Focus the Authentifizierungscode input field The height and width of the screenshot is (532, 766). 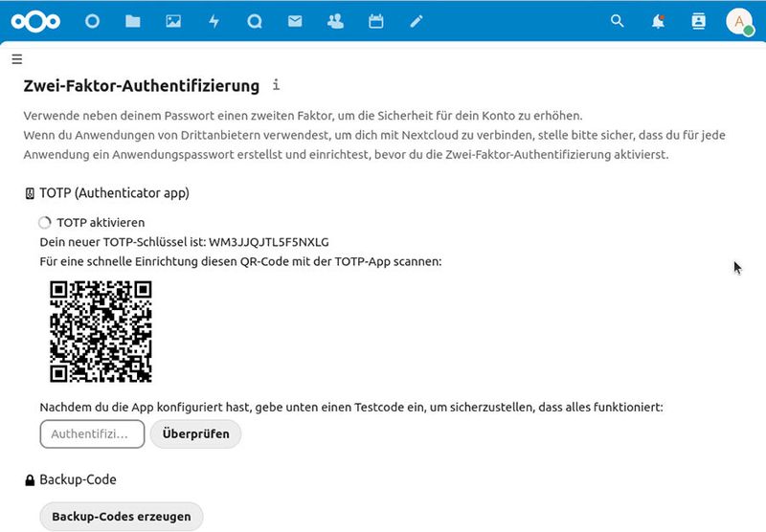pos(92,433)
